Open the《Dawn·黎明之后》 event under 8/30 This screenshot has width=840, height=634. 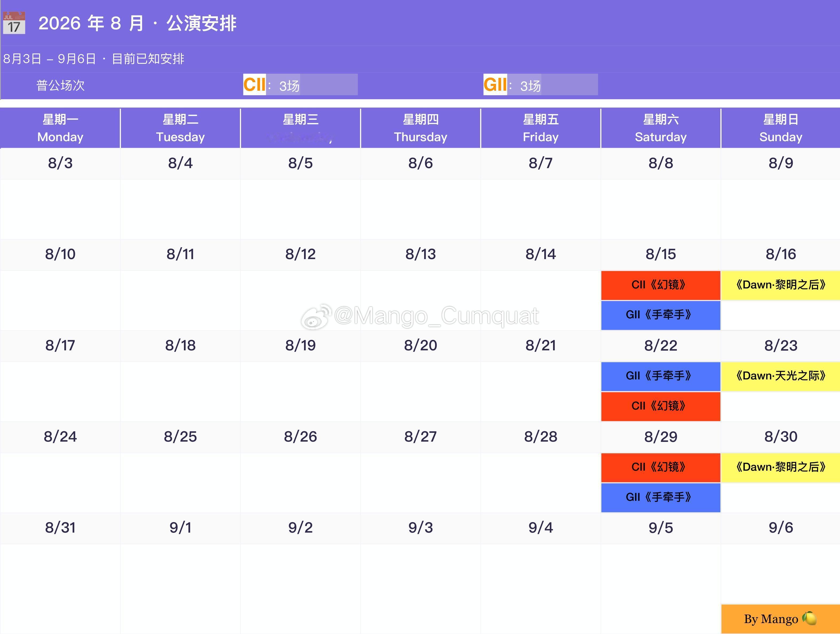pos(781,467)
